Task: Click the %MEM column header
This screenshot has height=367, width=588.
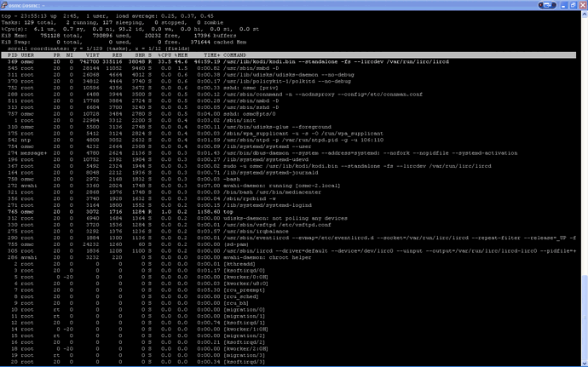Action: 181,55
